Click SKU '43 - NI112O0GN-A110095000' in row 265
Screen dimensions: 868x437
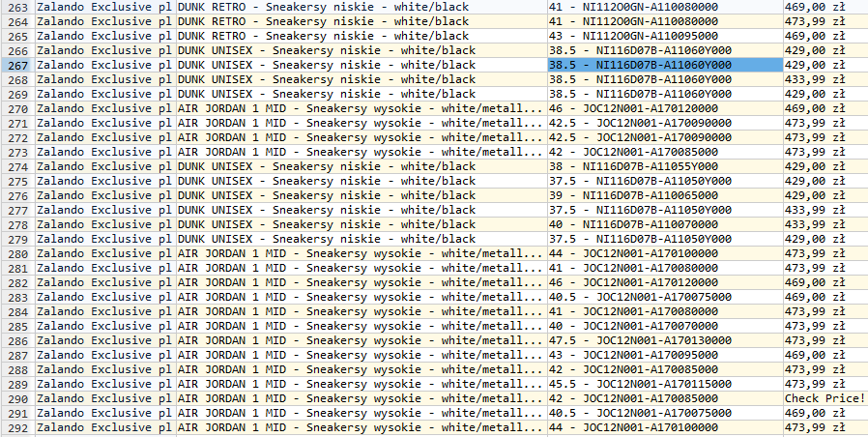click(x=665, y=36)
